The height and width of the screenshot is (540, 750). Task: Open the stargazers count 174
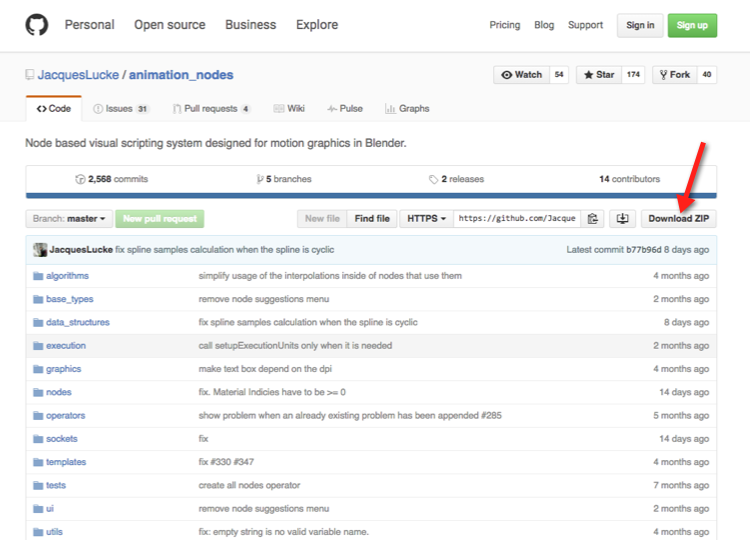[633, 75]
